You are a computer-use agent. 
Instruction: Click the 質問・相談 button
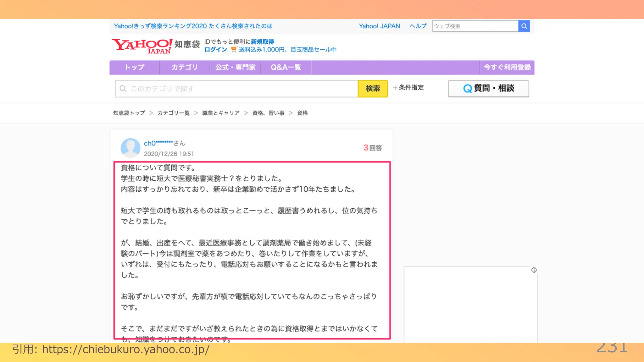[x=488, y=88]
